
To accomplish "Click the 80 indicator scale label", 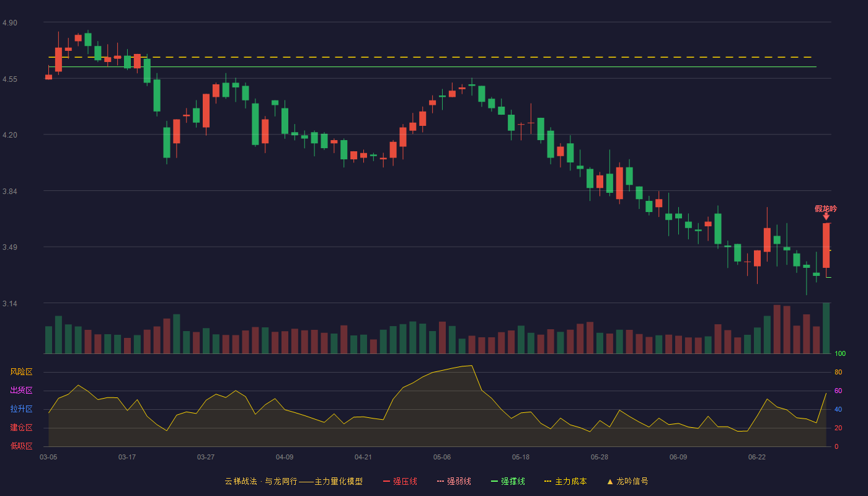I will coord(838,372).
